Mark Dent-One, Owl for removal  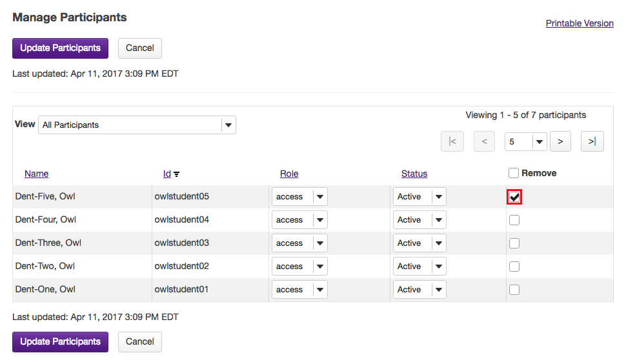tap(514, 290)
